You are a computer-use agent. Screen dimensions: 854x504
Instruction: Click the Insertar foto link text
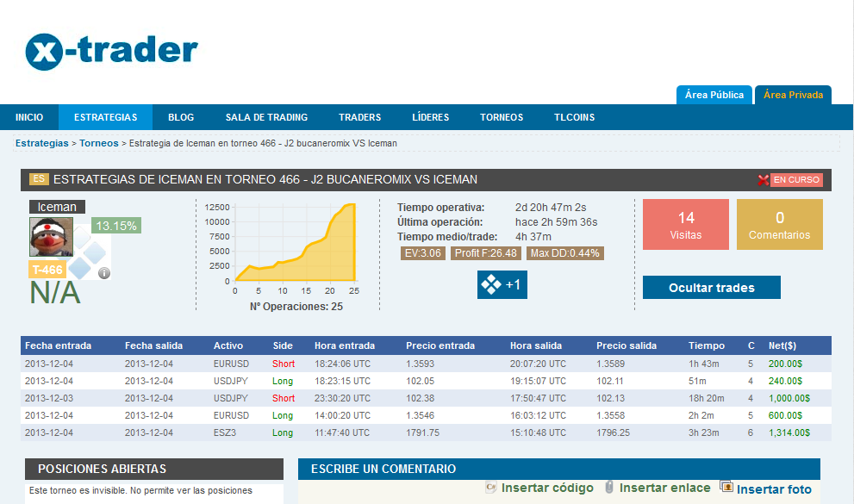click(774, 488)
